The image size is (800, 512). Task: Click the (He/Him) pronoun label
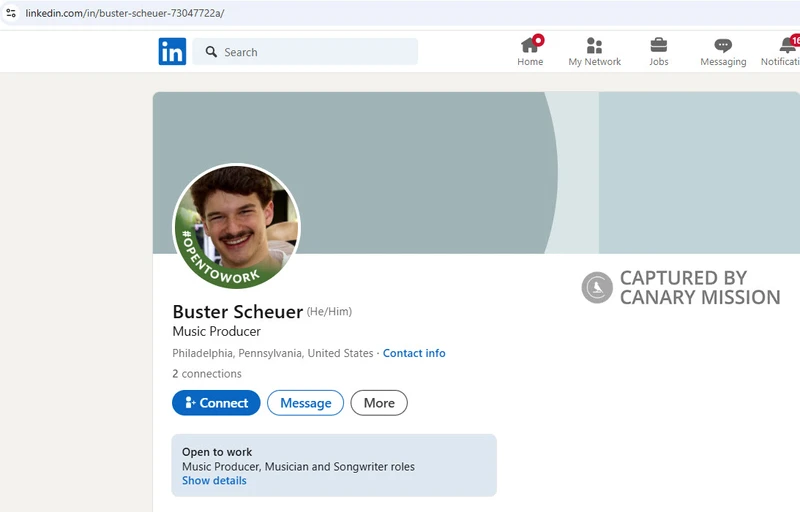tap(329, 312)
